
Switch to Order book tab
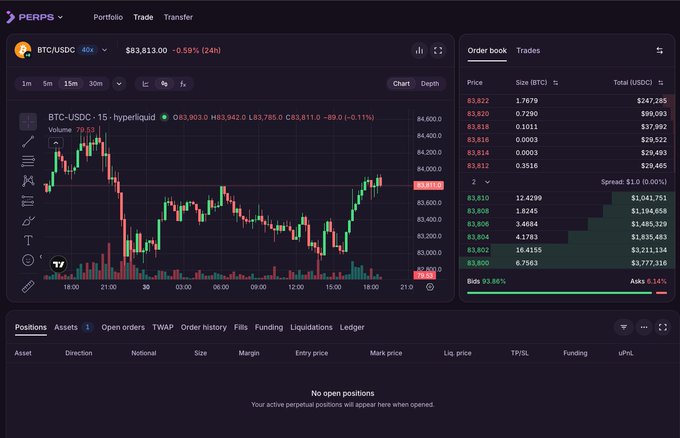click(487, 51)
